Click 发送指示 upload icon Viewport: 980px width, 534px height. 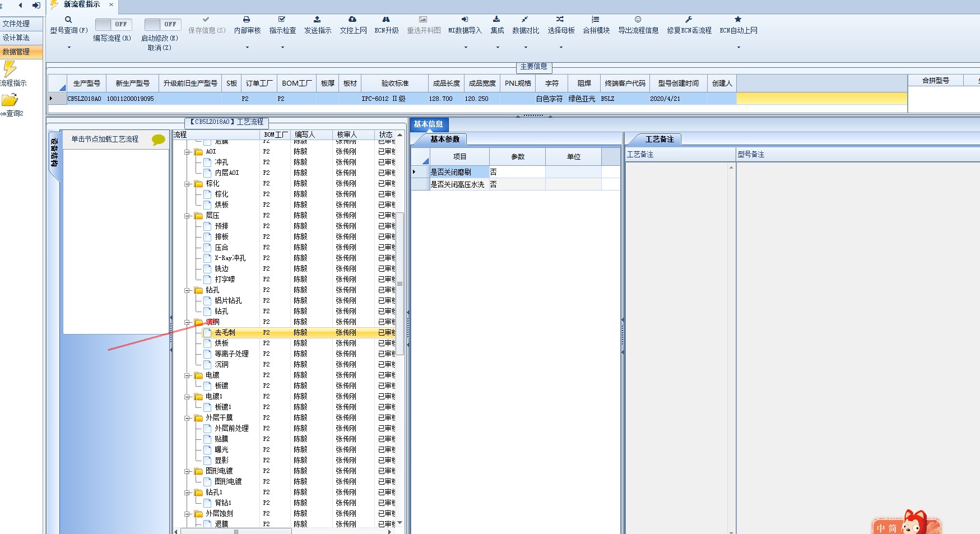coord(317,20)
